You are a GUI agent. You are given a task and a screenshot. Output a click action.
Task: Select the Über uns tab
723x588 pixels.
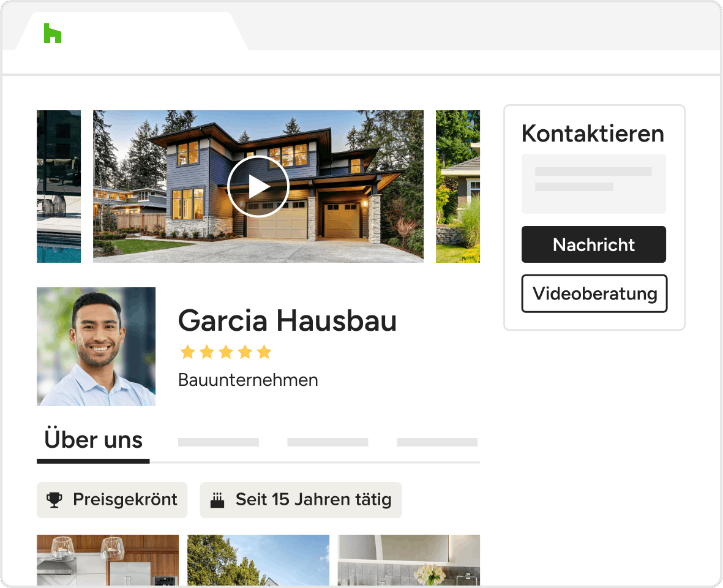pyautogui.click(x=93, y=440)
